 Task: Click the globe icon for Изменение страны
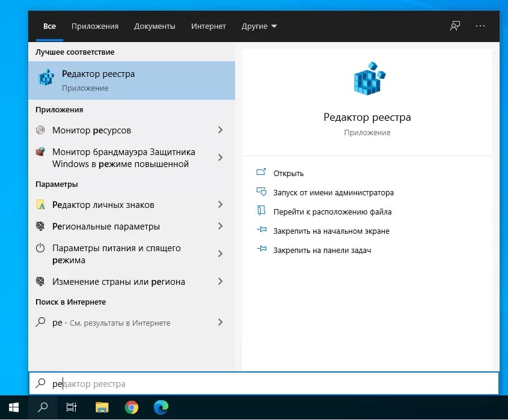[40, 281]
